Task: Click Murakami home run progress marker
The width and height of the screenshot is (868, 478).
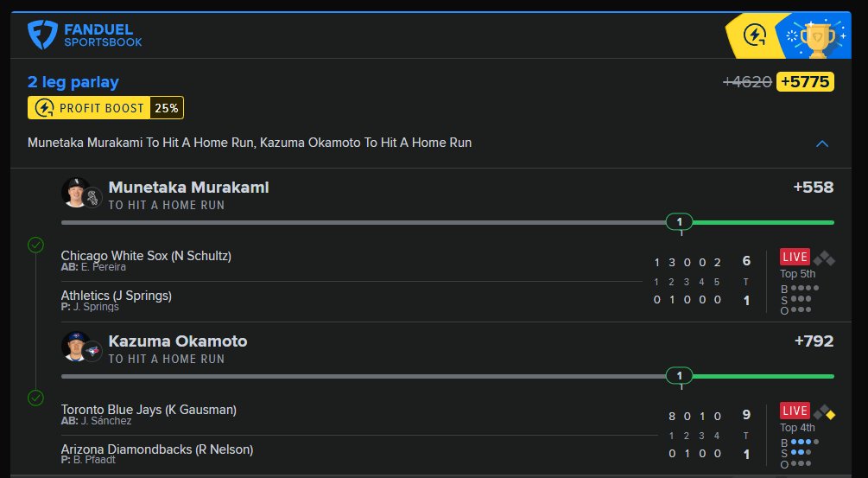Action: [x=679, y=222]
